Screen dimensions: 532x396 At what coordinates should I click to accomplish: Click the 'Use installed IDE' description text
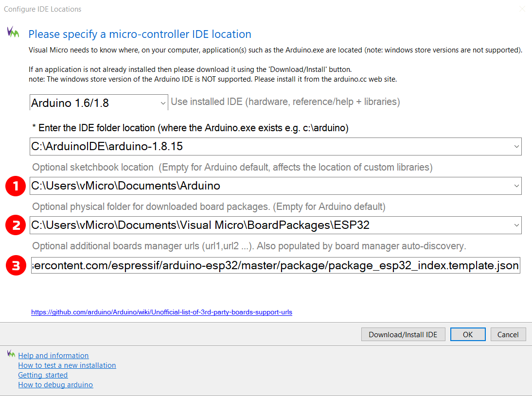click(x=285, y=102)
